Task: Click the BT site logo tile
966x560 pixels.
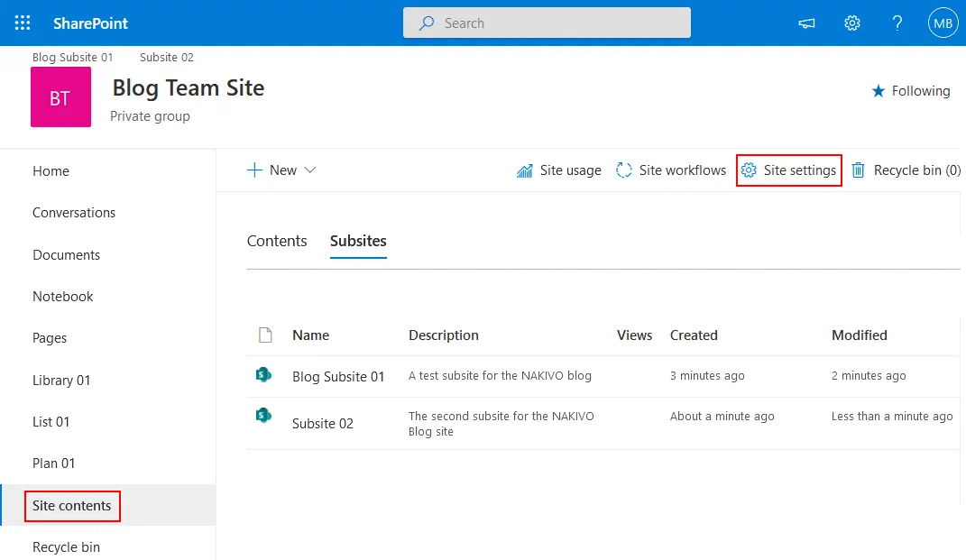Action: pyautogui.click(x=60, y=97)
